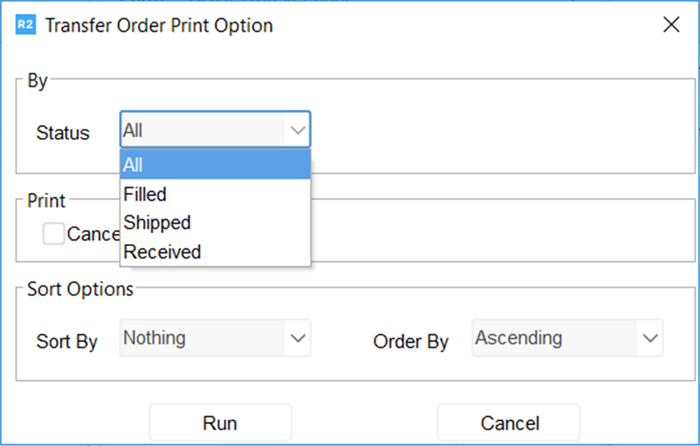Click the R2 app icon in title bar
The height and width of the screenshot is (446, 700).
tap(26, 25)
